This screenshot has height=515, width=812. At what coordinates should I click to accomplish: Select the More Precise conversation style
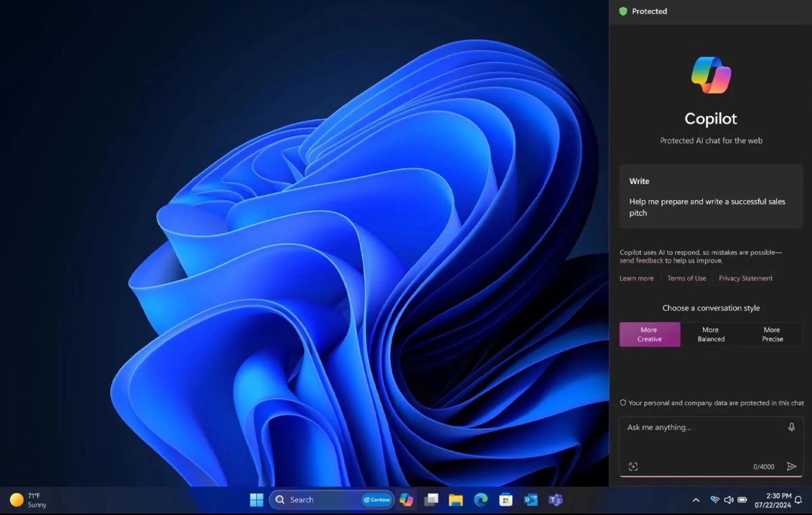(x=772, y=335)
